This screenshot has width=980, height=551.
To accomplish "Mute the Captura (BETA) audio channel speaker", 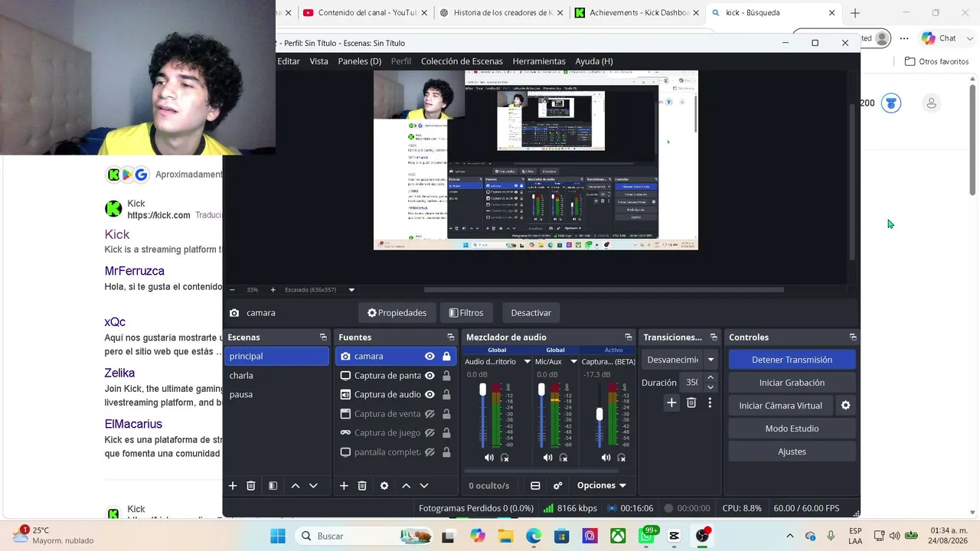I will click(606, 458).
